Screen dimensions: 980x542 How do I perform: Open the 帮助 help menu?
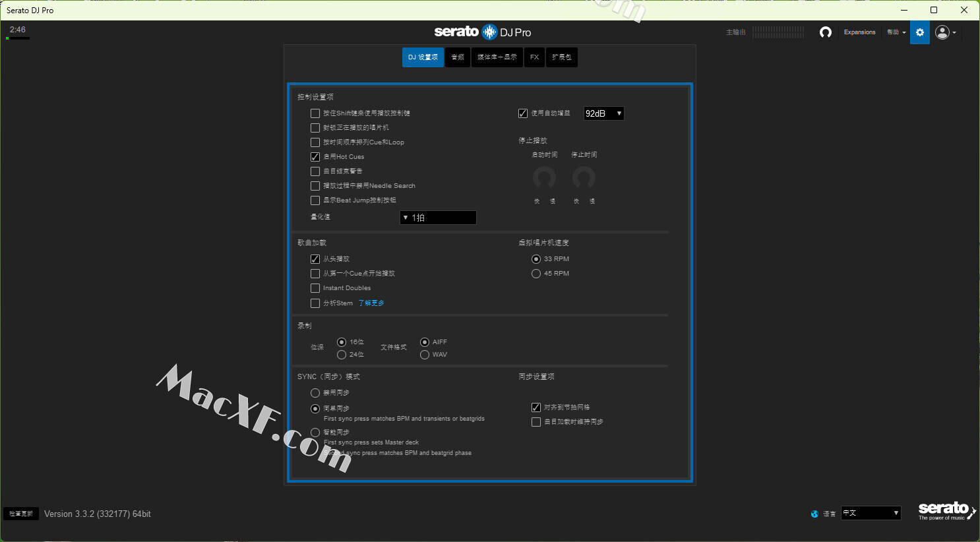[x=896, y=32]
